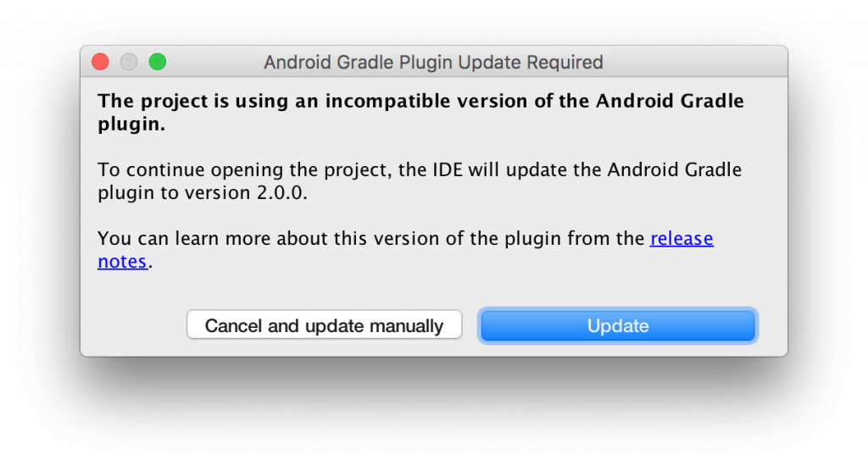The width and height of the screenshot is (868, 471).
Task: Click the 'To continue opening the project' paragraph
Action: pos(420,181)
